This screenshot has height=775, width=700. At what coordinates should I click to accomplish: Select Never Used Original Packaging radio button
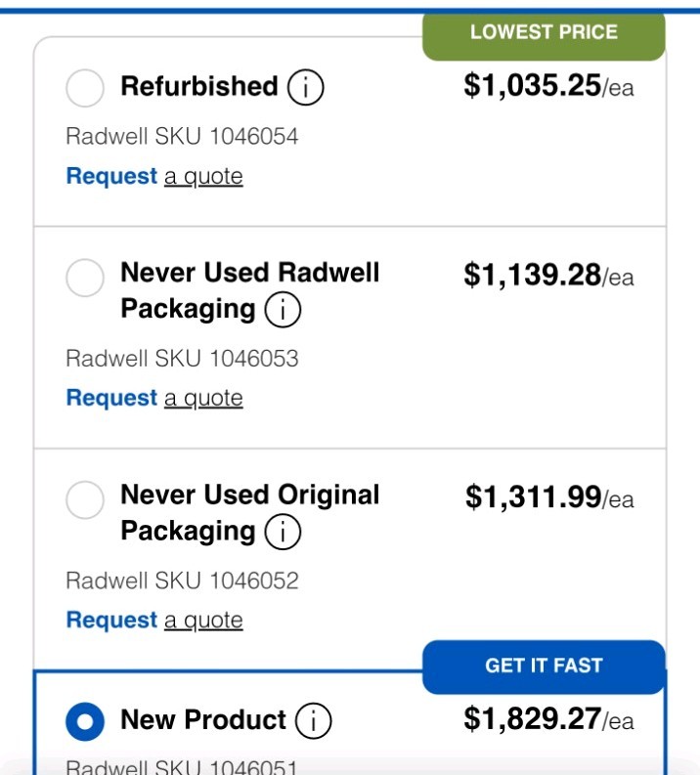click(85, 500)
